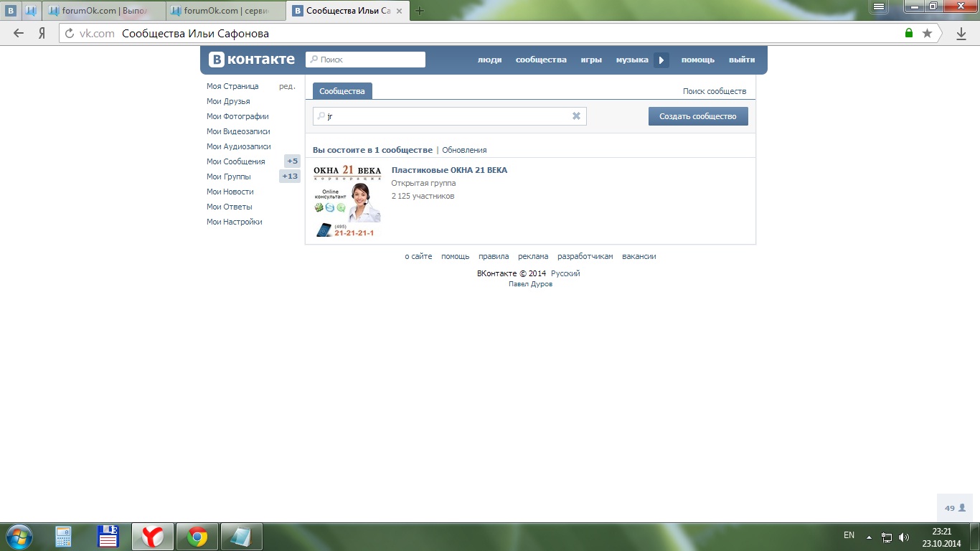The image size is (980, 551).
Task: Click the ВКонтакте logo
Action: [251, 60]
